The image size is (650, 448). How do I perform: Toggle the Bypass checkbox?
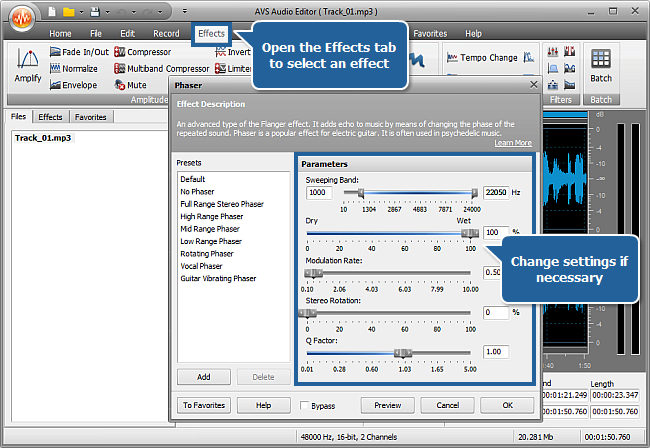pyautogui.click(x=304, y=405)
